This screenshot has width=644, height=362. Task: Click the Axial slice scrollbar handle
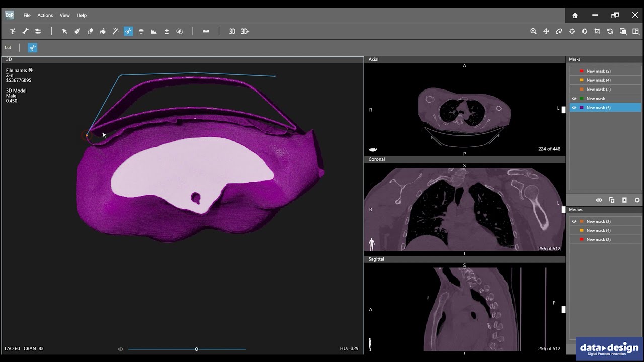pos(563,110)
